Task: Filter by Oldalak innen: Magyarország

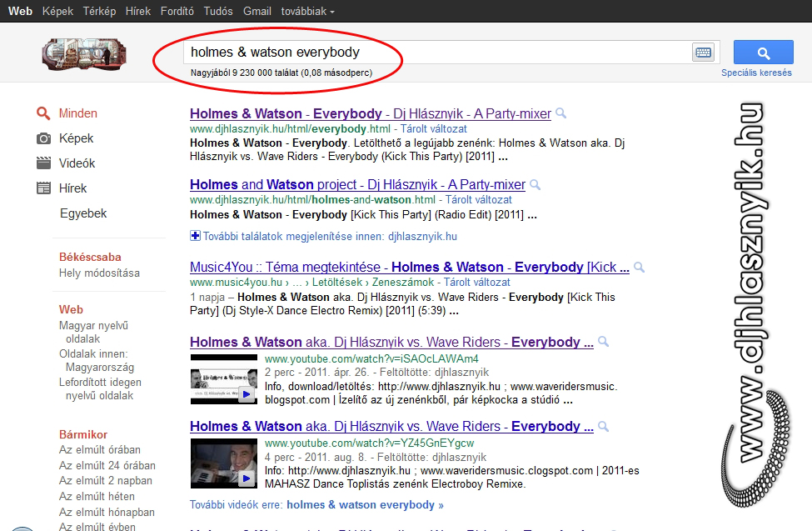Action: (x=97, y=360)
